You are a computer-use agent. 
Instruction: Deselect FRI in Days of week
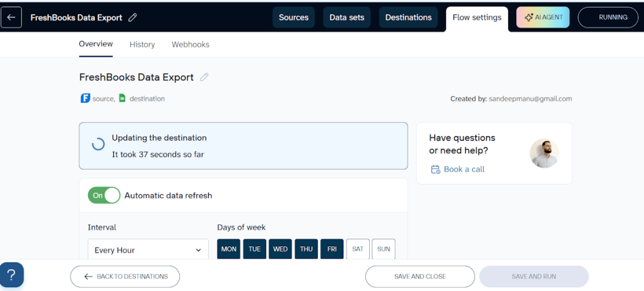pos(332,249)
